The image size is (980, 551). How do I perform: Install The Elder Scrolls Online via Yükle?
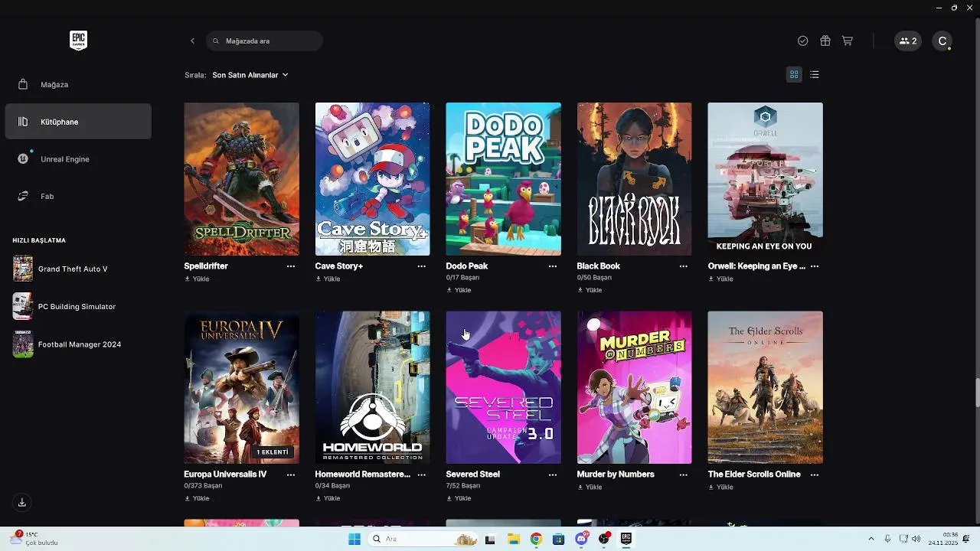point(720,487)
